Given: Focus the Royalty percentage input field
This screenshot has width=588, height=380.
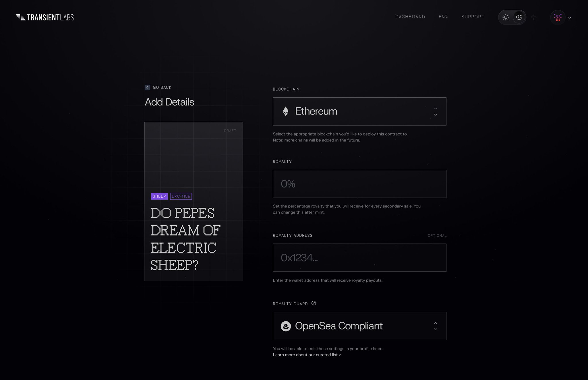Looking at the screenshot, I should 359,184.
